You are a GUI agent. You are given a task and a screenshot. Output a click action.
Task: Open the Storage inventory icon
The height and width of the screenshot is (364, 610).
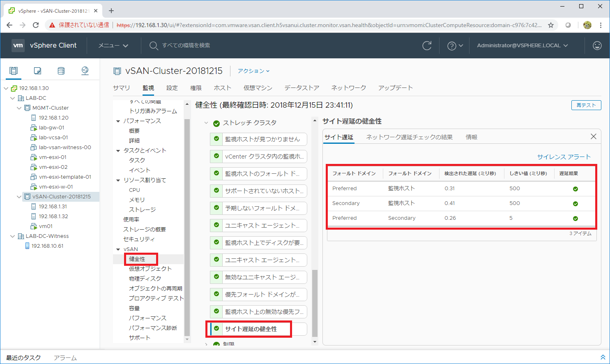pos(61,71)
